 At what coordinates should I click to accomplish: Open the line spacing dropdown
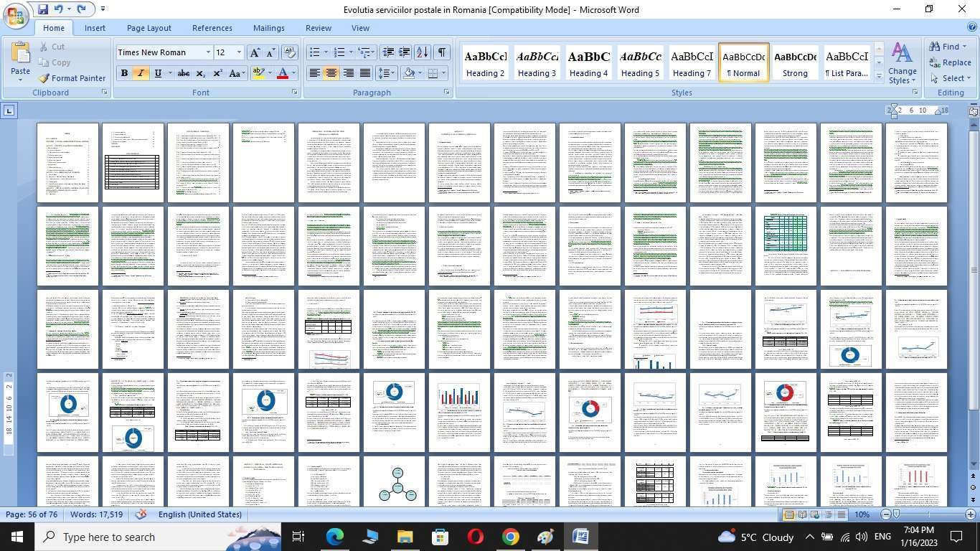[x=387, y=73]
